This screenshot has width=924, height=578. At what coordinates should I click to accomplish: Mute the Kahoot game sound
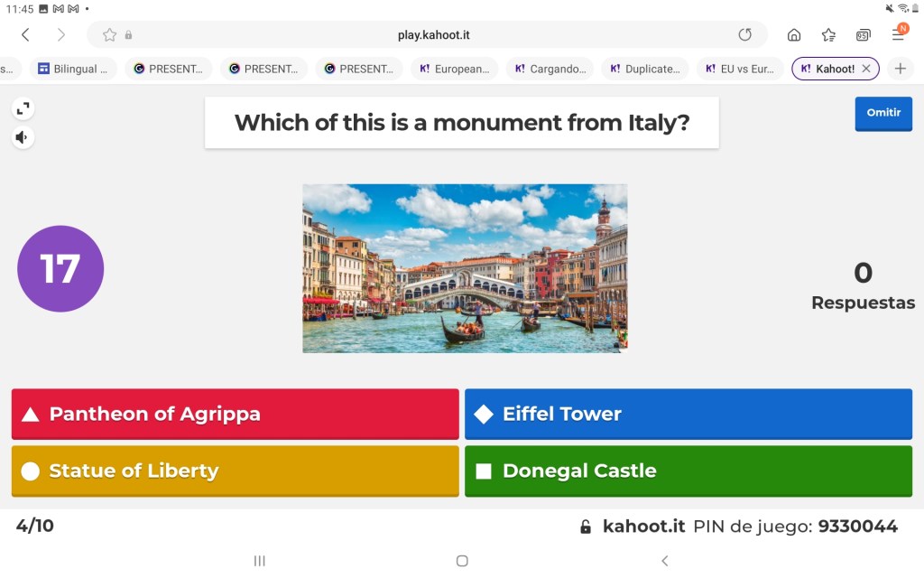(23, 137)
